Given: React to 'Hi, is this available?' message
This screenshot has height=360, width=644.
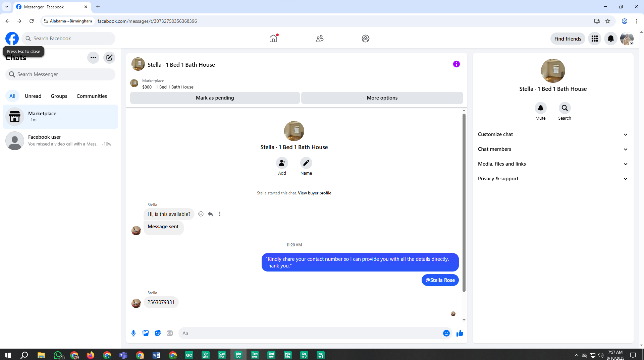Looking at the screenshot, I should (x=201, y=214).
